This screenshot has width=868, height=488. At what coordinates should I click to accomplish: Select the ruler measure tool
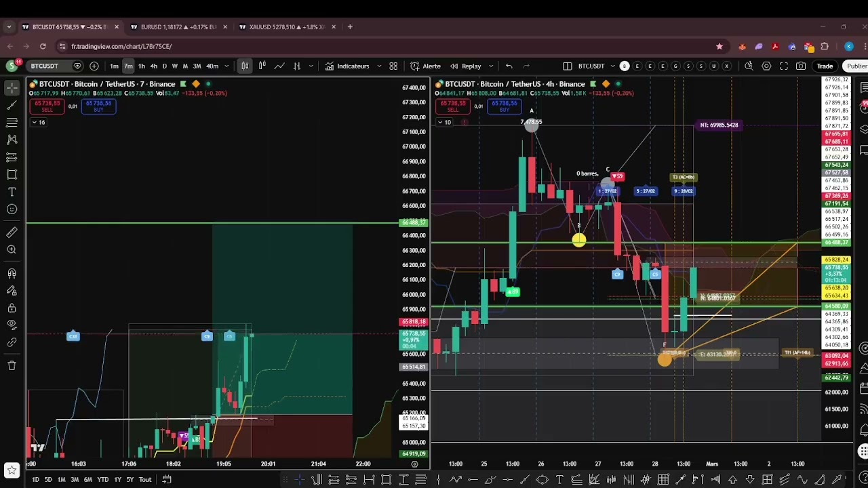[12, 232]
